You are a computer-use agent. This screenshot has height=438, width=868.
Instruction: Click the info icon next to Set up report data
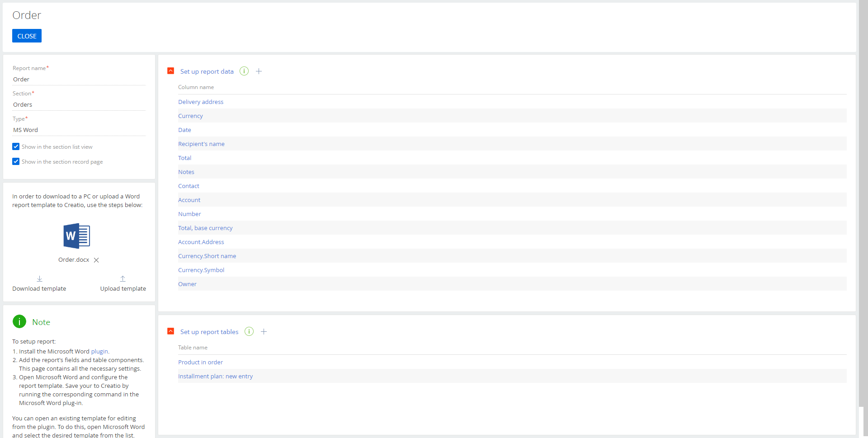coord(244,71)
